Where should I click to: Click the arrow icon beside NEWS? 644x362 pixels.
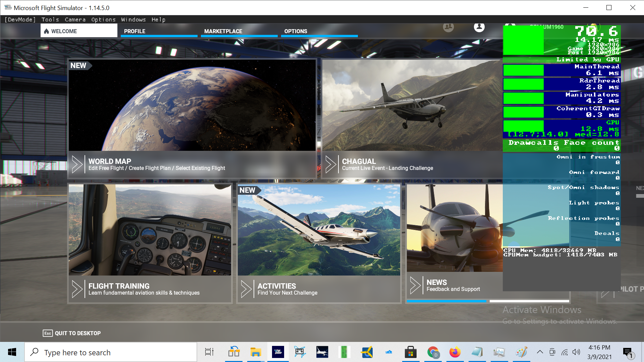[415, 285]
